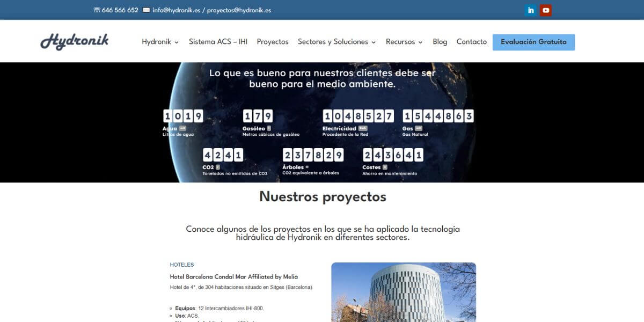Expand the Recursos menu chevron
Viewport: 644px width, 322px height.
pos(421,41)
